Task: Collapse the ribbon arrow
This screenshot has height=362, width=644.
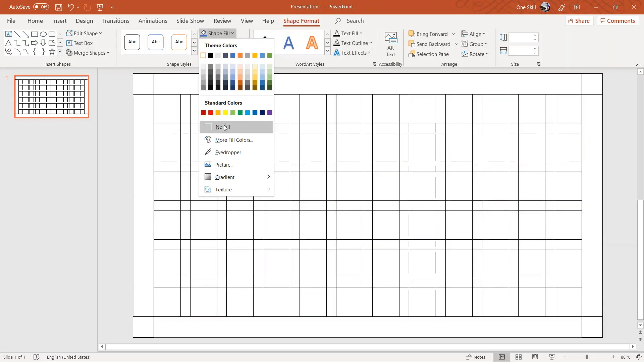Action: pos(638,64)
